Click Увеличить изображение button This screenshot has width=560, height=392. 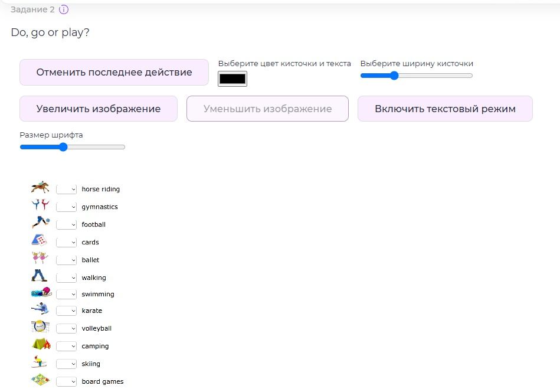point(99,109)
